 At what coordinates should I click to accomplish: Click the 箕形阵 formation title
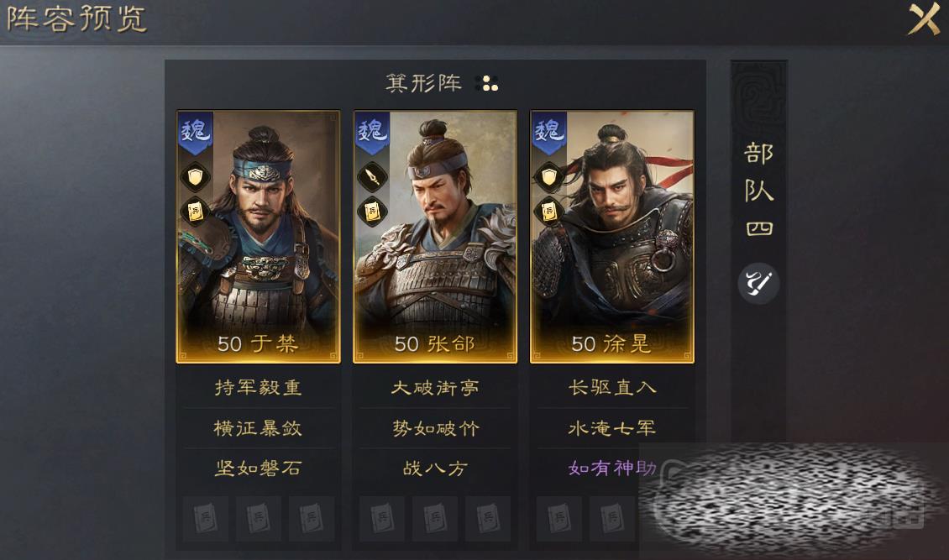coord(423,83)
